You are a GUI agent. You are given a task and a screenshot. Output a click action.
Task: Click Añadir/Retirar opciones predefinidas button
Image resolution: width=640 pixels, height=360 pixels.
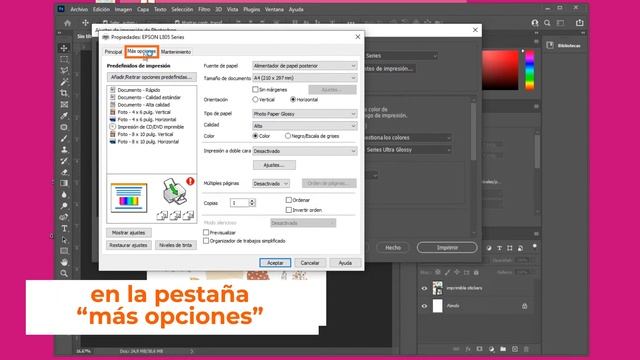click(x=151, y=77)
